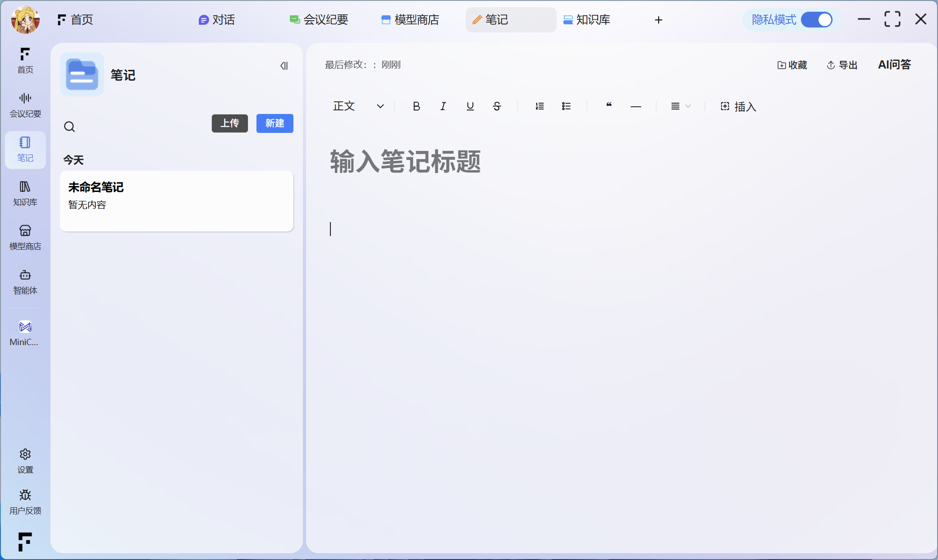Collapse the 笔记 list panel
The image size is (938, 560).
point(284,66)
